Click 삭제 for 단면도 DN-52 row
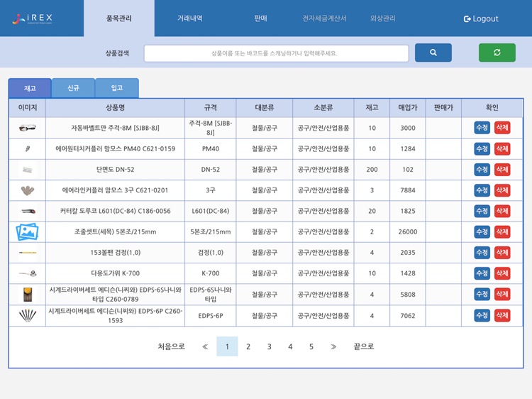The width and height of the screenshot is (532, 399). pyautogui.click(x=502, y=170)
